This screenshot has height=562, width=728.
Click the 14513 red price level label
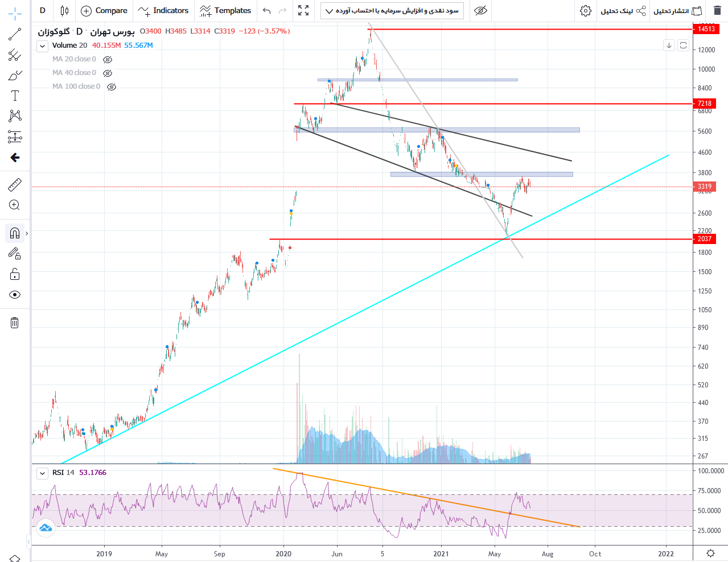tap(706, 29)
